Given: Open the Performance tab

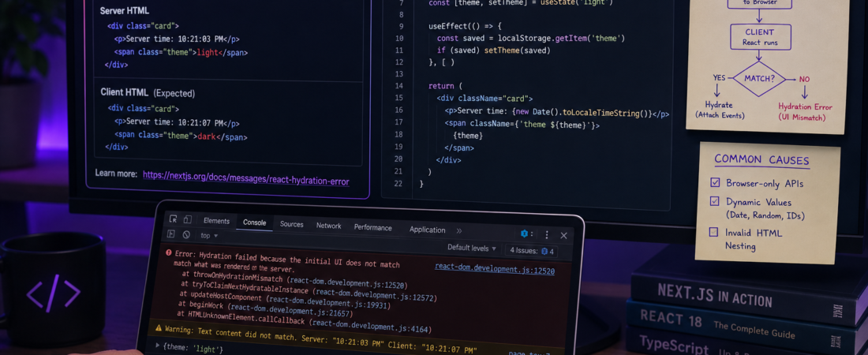Looking at the screenshot, I should coord(373,227).
